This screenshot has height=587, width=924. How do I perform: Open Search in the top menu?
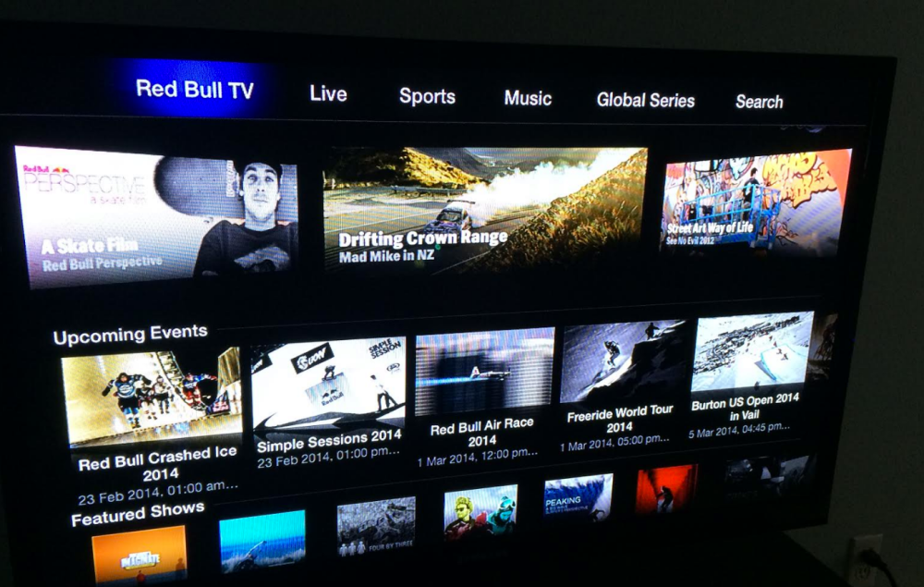[759, 103]
